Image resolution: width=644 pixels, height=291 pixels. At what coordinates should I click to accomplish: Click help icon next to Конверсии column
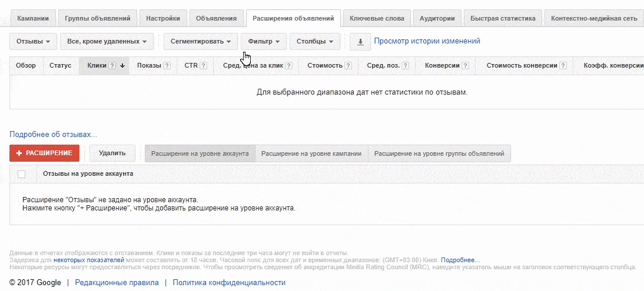(x=465, y=66)
